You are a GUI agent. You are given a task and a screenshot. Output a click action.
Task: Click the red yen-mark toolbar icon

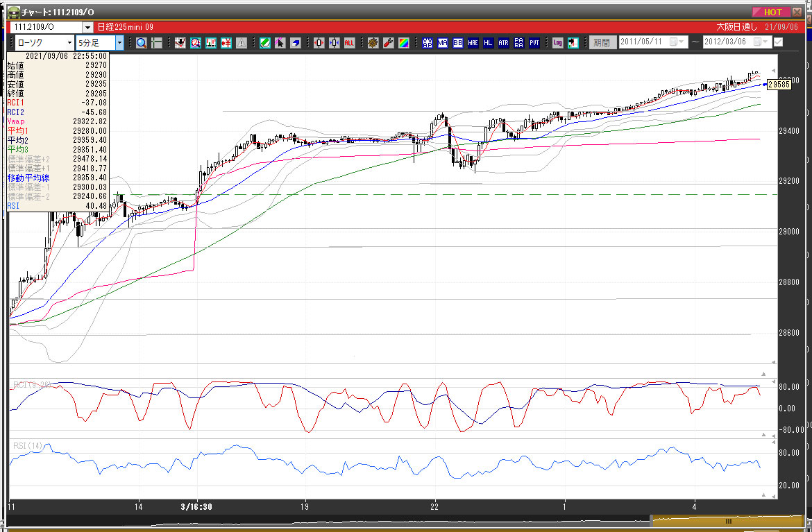(x=226, y=43)
